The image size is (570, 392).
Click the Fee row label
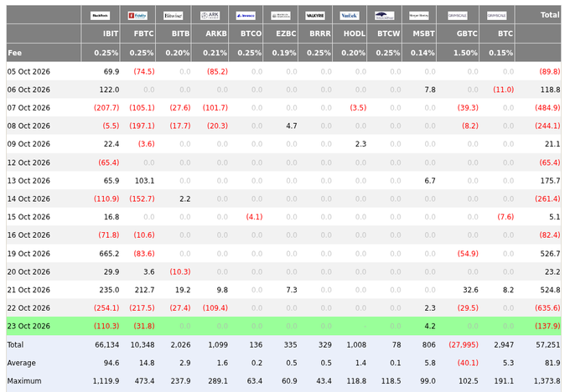14,53
